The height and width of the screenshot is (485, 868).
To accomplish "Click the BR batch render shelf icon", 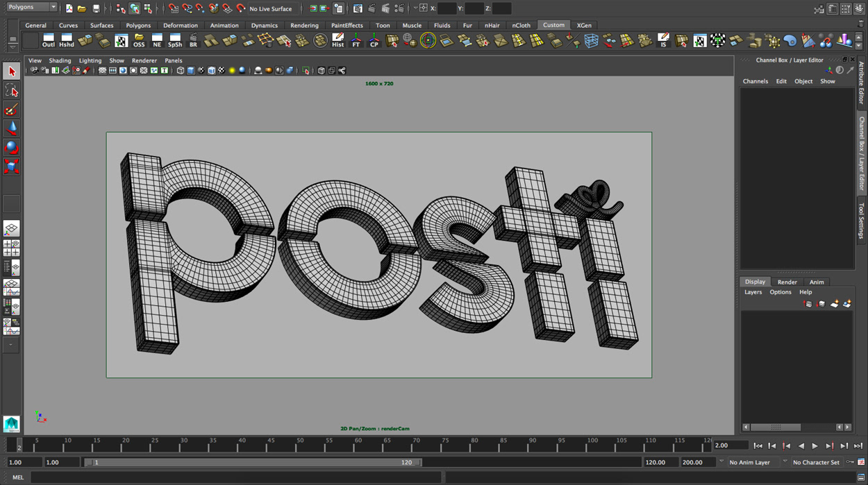I will pyautogui.click(x=193, y=41).
